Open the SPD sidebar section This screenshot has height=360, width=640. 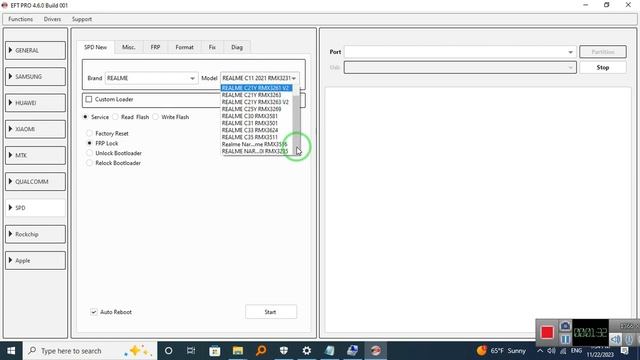coord(36,208)
